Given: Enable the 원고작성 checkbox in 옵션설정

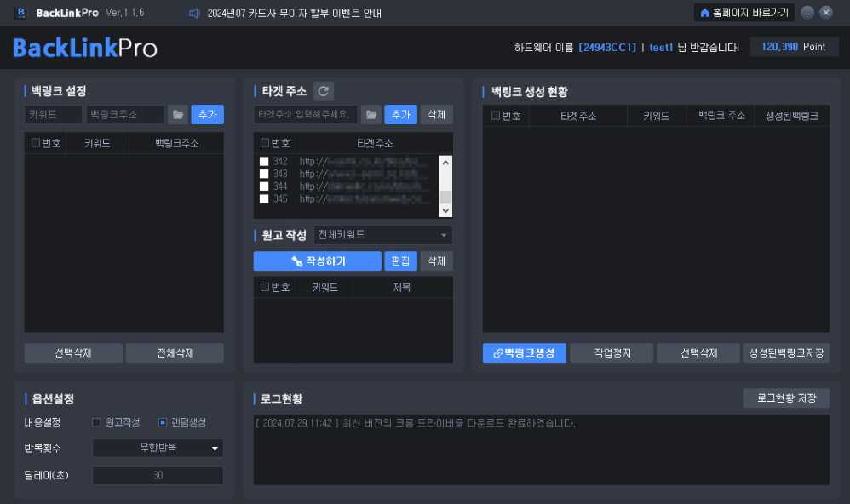Looking at the screenshot, I should tap(96, 422).
